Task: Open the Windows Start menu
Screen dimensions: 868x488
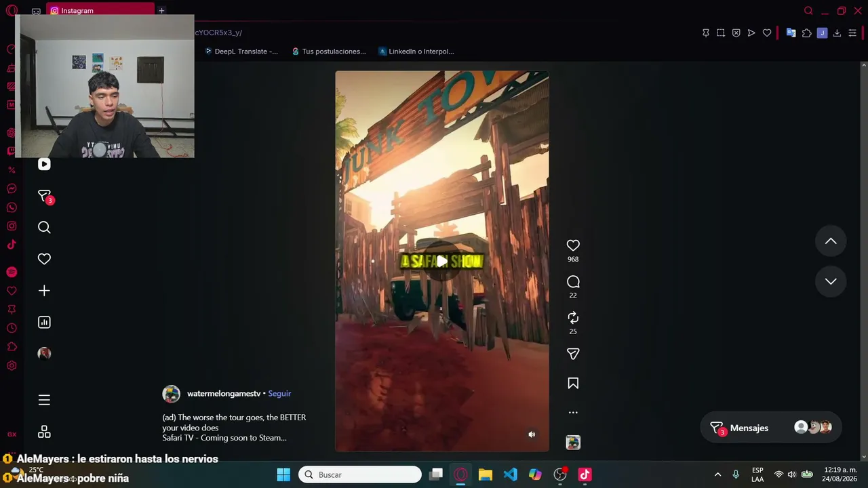Action: tap(283, 474)
